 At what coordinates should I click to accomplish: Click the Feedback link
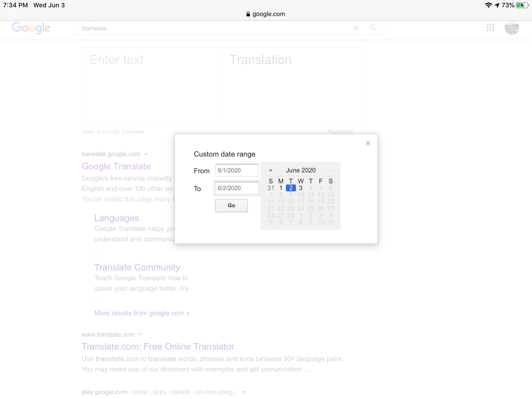click(340, 132)
